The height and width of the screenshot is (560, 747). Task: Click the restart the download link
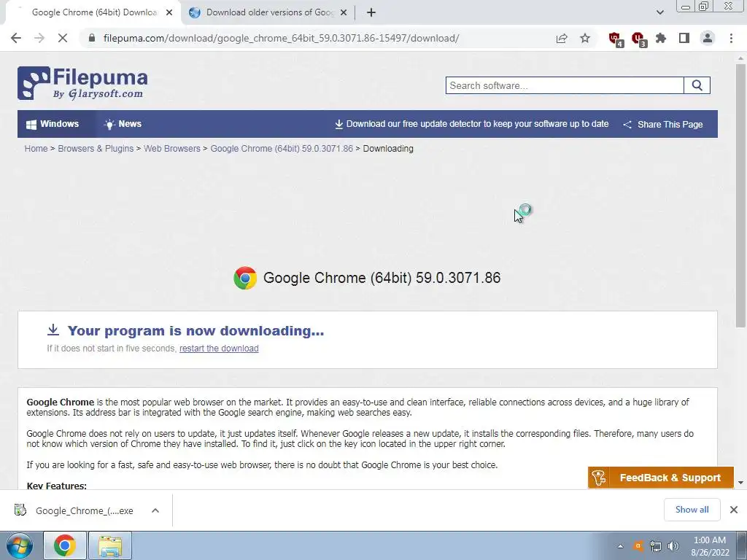[219, 348]
